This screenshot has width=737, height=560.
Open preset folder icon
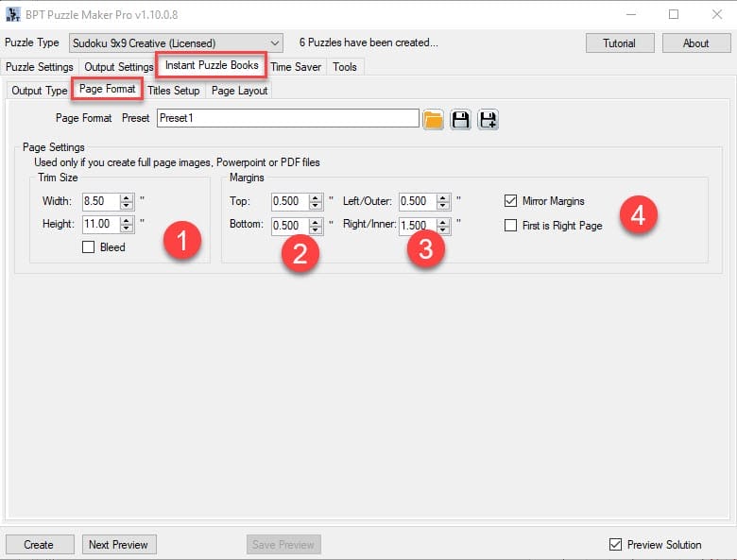[x=434, y=119]
